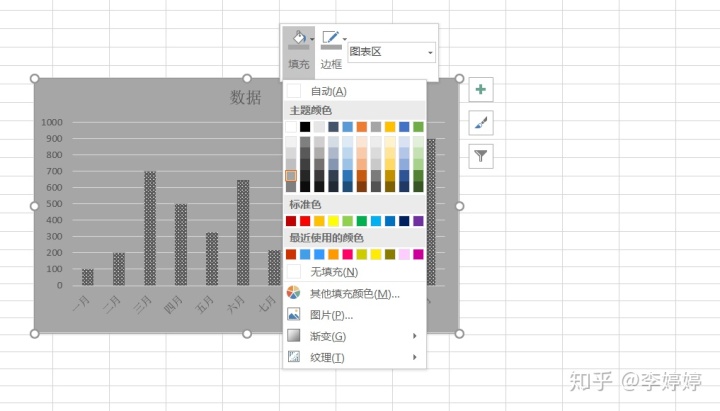Image resolution: width=720 pixels, height=411 pixels.
Task: Click the green plus Chart Elements button
Action: (x=481, y=89)
